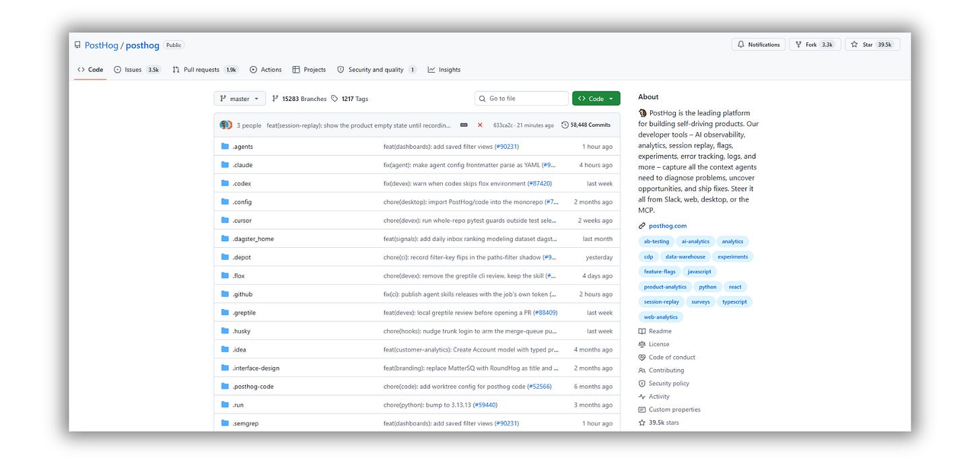This screenshot has height=464, width=980.
Task: Click the 1217 Tags icon
Action: point(335,99)
